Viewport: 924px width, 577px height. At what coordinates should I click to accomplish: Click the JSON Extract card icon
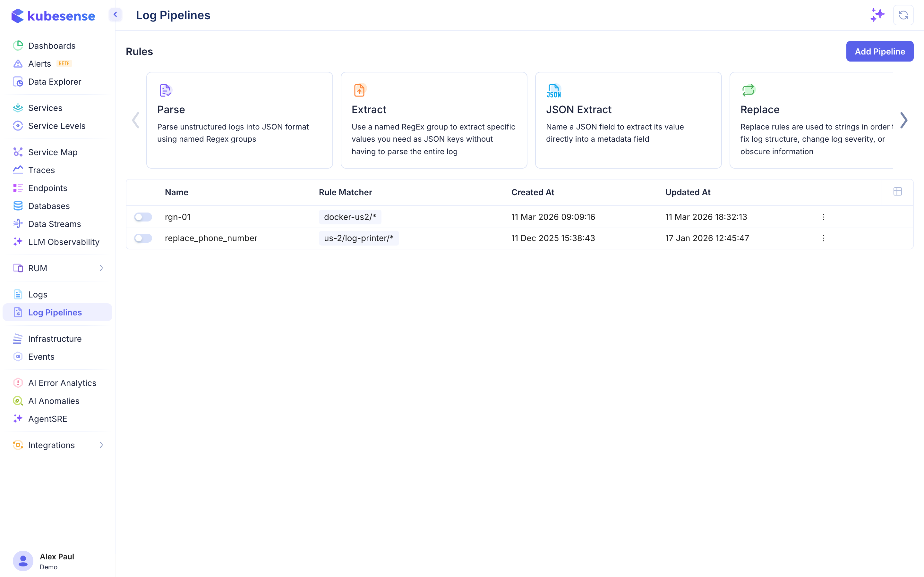pos(554,91)
